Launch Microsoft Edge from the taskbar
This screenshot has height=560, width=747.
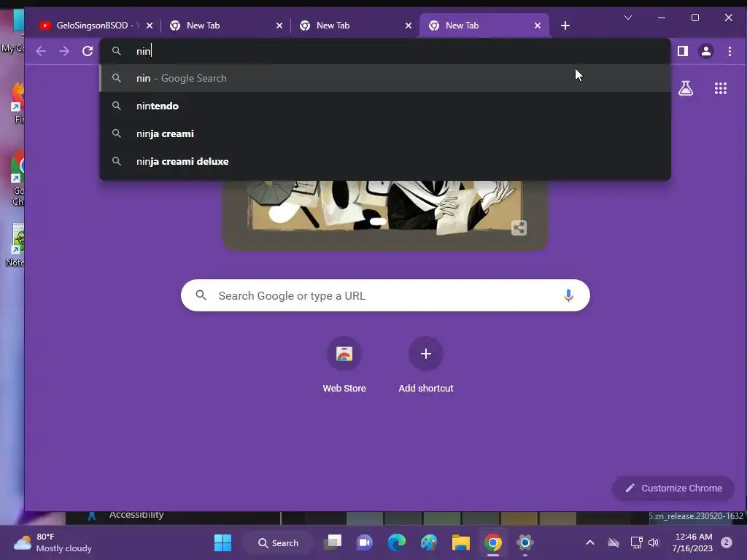(x=396, y=542)
